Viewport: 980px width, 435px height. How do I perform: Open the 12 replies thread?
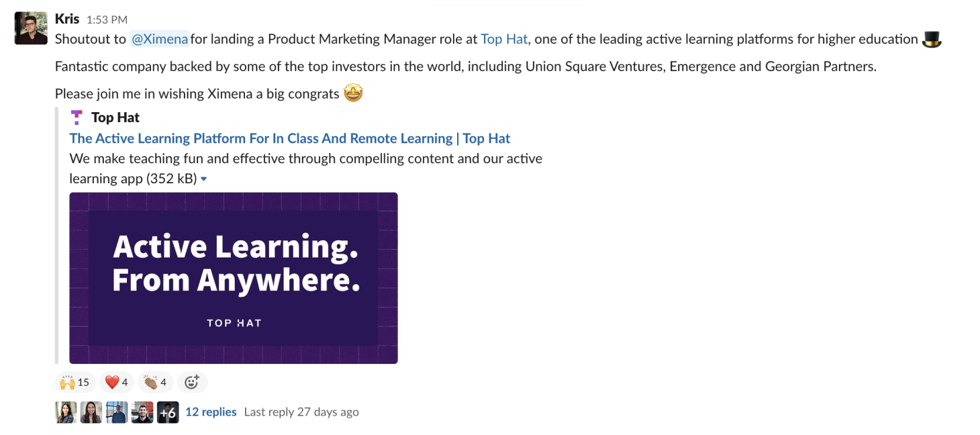[x=211, y=412]
